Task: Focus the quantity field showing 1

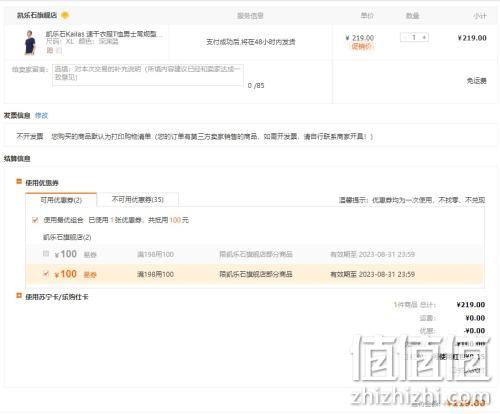Action: (414, 37)
